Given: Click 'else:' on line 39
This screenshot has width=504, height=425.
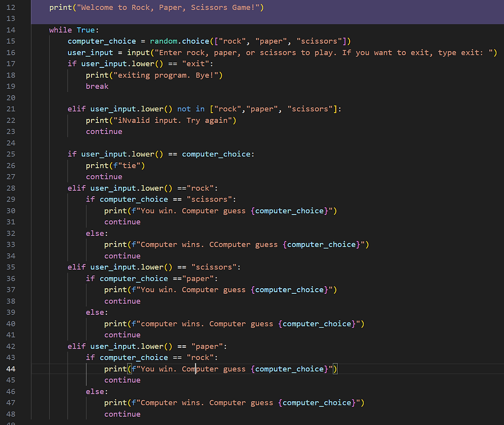Looking at the screenshot, I should [x=97, y=312].
